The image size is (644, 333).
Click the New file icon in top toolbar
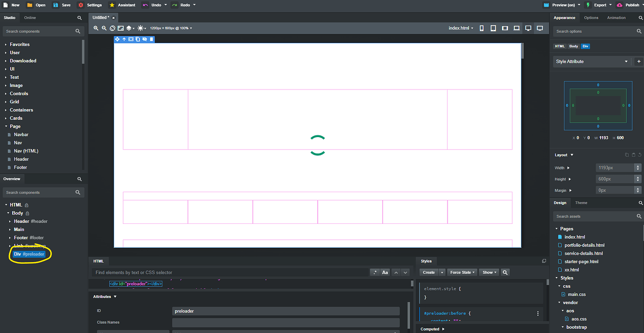(x=6, y=5)
